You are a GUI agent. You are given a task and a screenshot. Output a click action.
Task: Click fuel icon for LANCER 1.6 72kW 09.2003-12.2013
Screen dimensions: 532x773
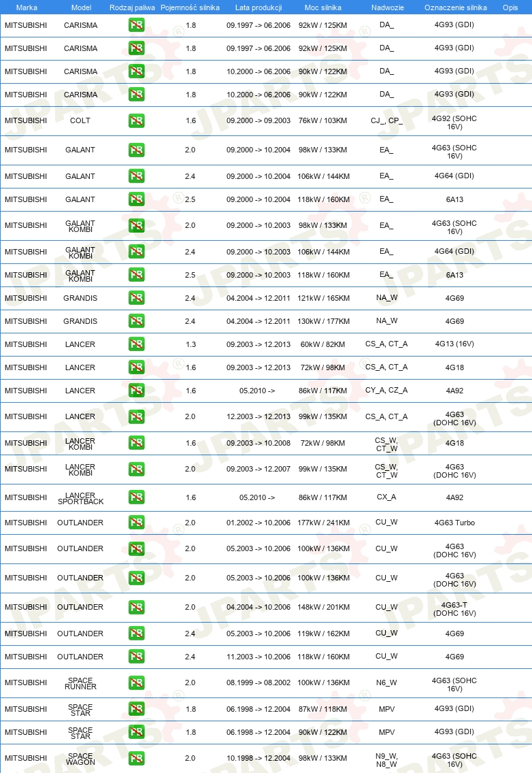[x=137, y=367]
